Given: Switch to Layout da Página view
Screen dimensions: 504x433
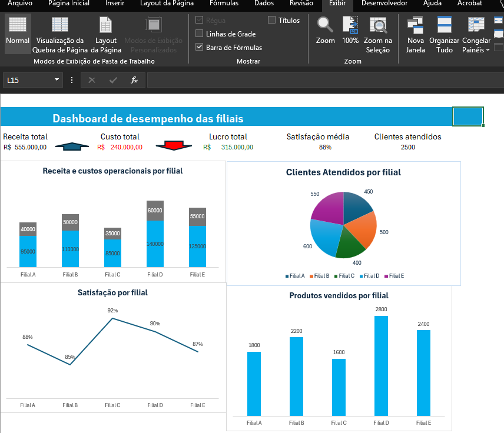Looking at the screenshot, I should [x=106, y=25].
